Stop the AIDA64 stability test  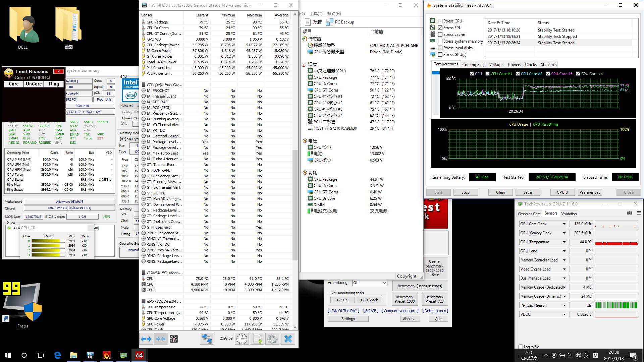[x=466, y=192]
